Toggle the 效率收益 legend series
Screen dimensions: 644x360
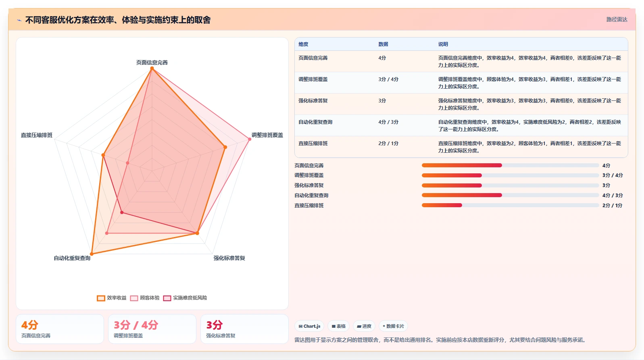[112, 298]
